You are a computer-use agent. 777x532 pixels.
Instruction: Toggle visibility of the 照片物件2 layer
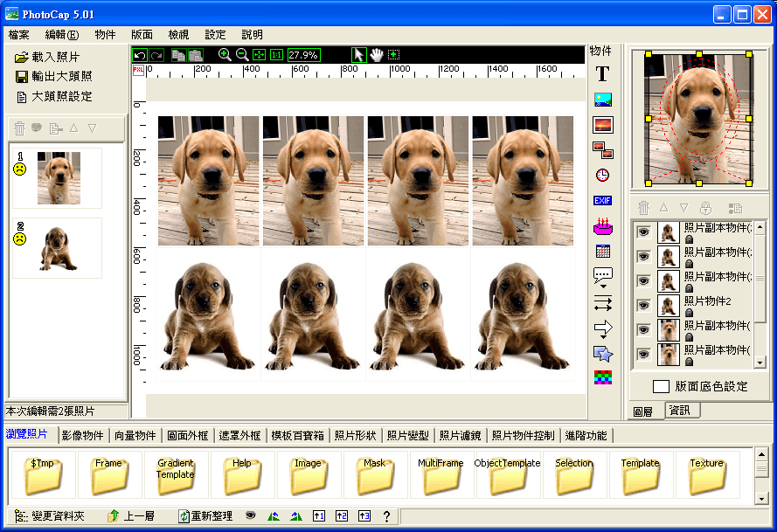[644, 303]
